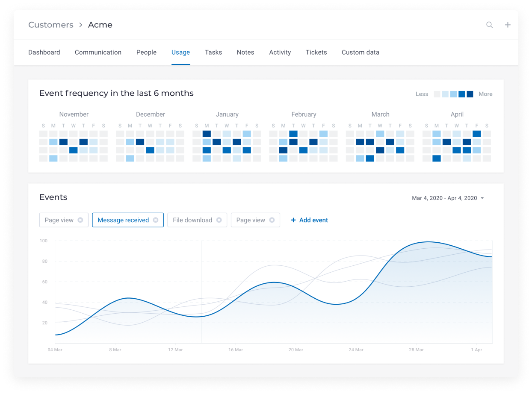The width and height of the screenshot is (532, 394).
Task: Remove the leftmost Page view chip via x
Action: 80,220
